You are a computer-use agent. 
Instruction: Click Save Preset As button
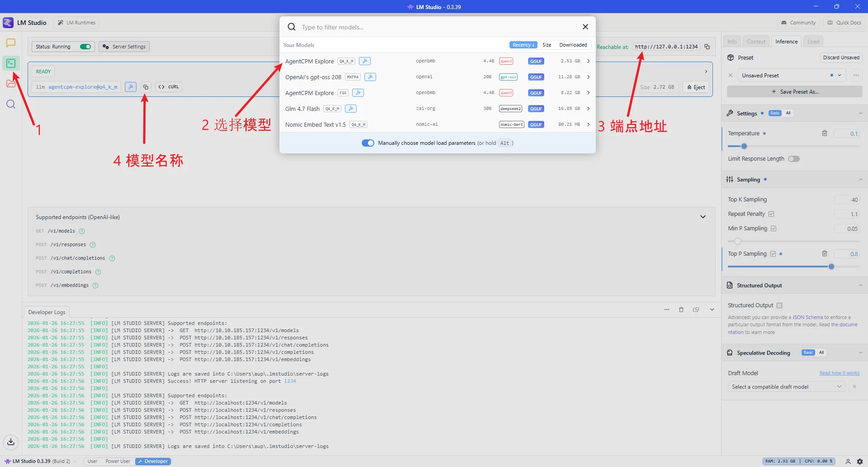795,92
